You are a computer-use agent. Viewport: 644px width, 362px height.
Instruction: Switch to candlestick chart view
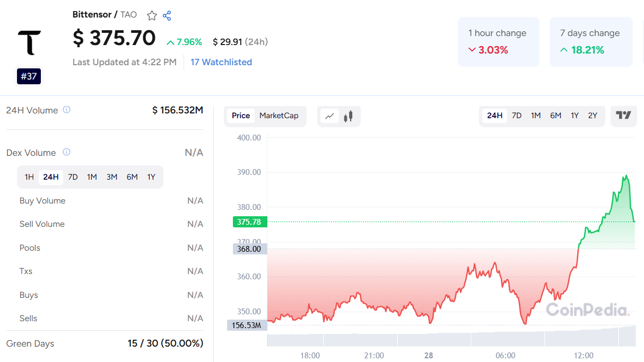click(349, 116)
